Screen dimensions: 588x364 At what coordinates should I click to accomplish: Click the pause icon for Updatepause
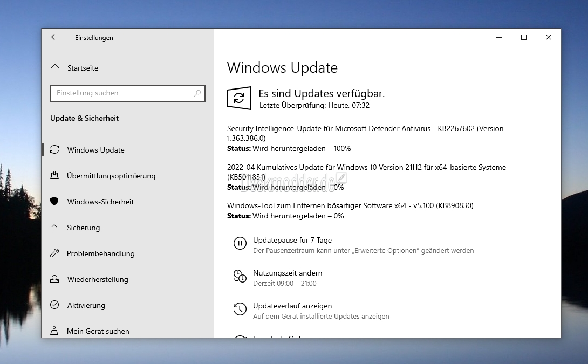coord(240,243)
